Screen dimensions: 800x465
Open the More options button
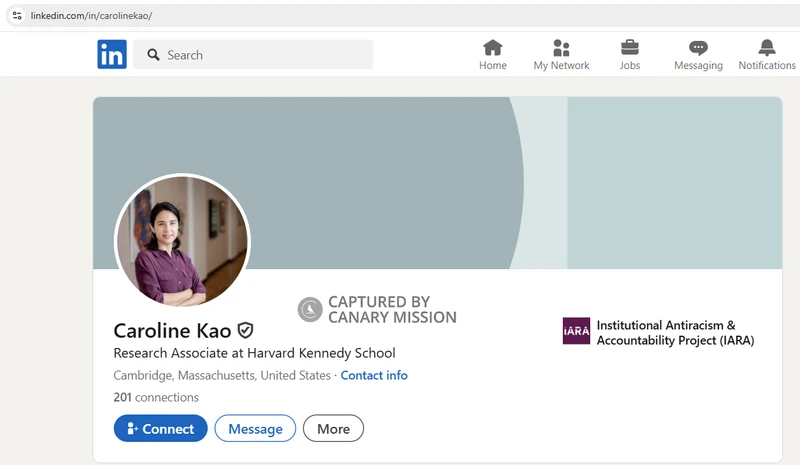pos(333,428)
